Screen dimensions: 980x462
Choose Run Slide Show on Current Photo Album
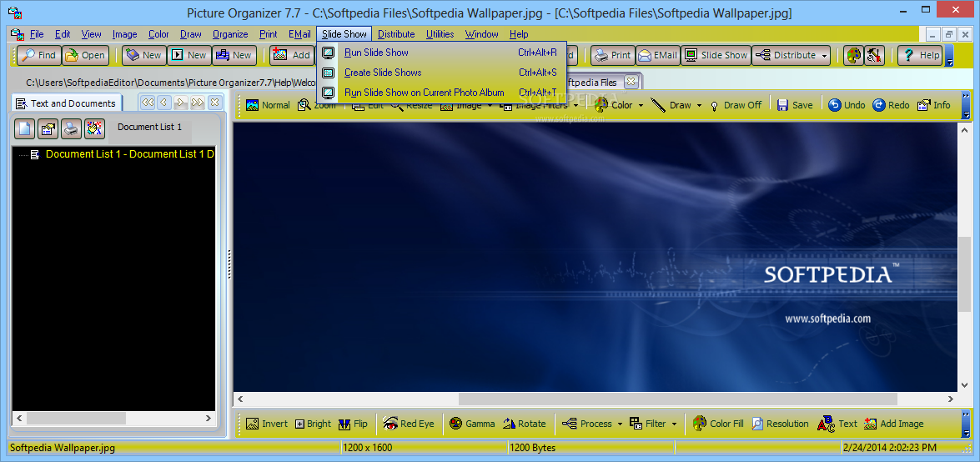(441, 93)
